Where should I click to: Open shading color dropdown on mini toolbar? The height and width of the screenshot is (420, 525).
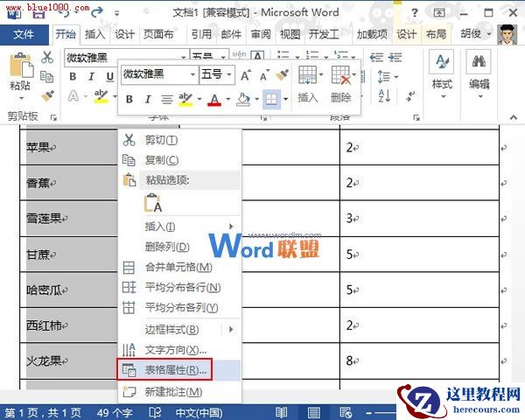pos(256,99)
